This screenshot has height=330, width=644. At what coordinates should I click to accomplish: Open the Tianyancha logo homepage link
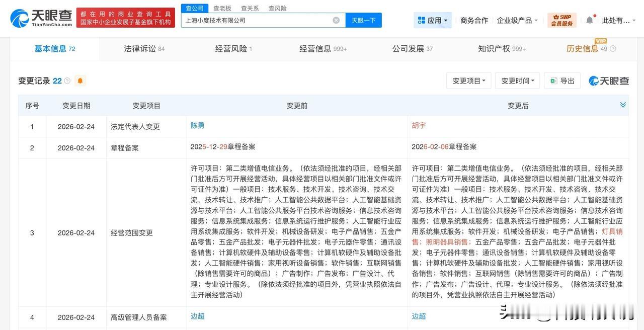(41, 19)
